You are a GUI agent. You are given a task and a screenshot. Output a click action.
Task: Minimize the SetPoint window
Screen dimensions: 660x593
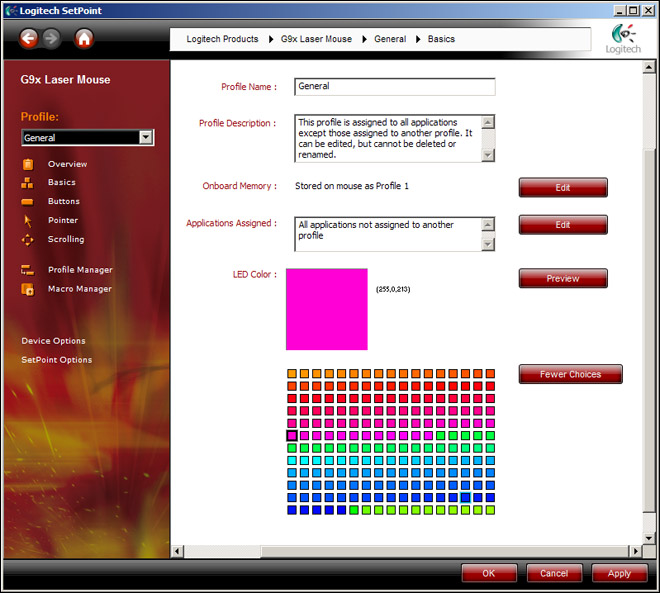(619, 11)
